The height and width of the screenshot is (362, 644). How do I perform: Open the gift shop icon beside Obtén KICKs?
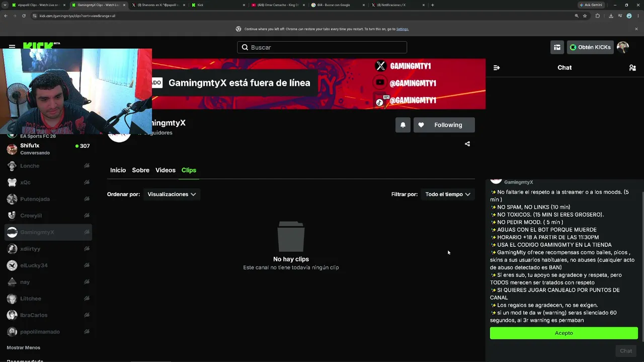click(x=557, y=47)
